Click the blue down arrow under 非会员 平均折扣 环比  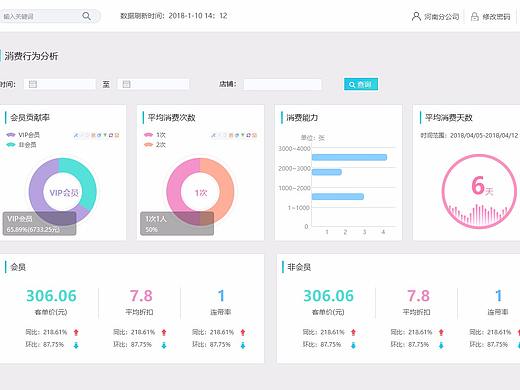(x=441, y=345)
